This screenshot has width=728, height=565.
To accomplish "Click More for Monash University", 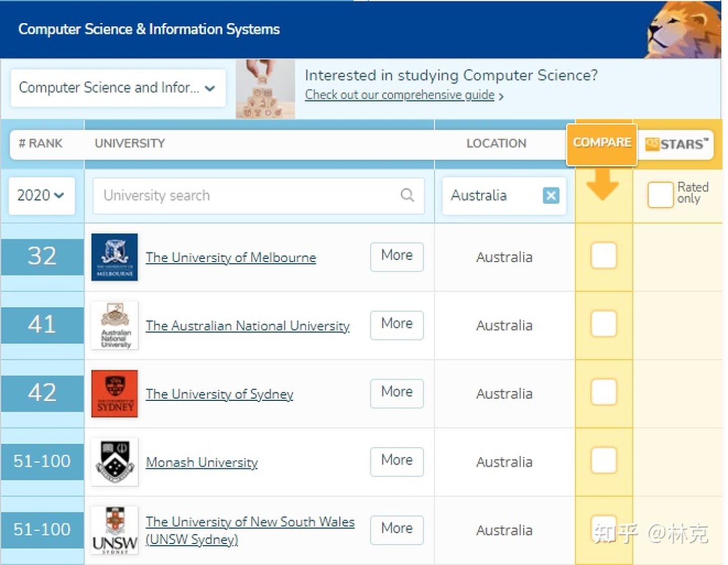I will (x=397, y=461).
